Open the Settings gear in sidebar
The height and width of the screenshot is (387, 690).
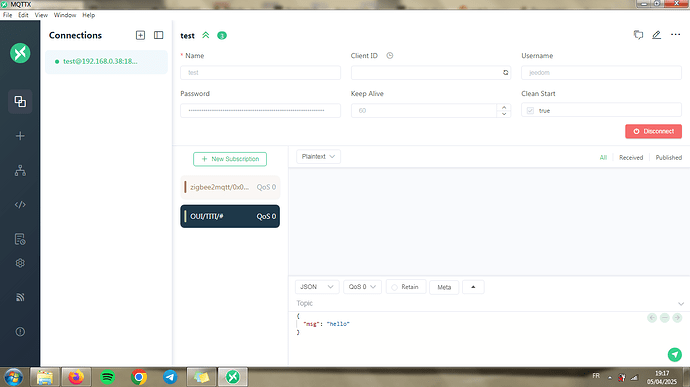tap(20, 263)
